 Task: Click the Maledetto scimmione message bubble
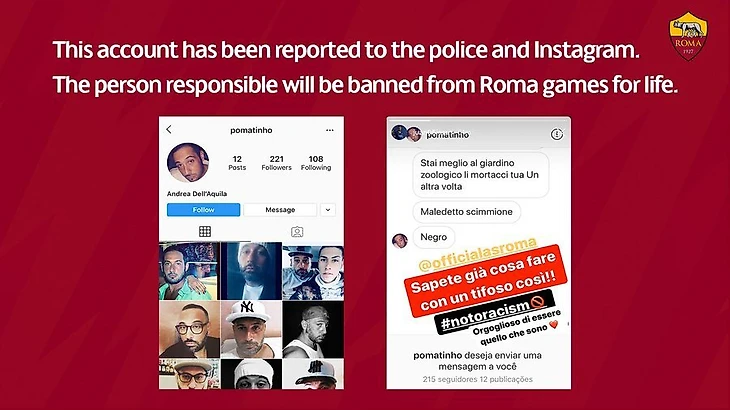click(466, 212)
